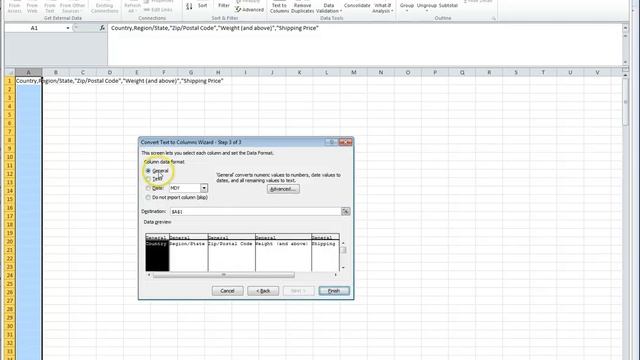
Task: Click the Remove Duplicates ribbon button
Action: coord(302,7)
